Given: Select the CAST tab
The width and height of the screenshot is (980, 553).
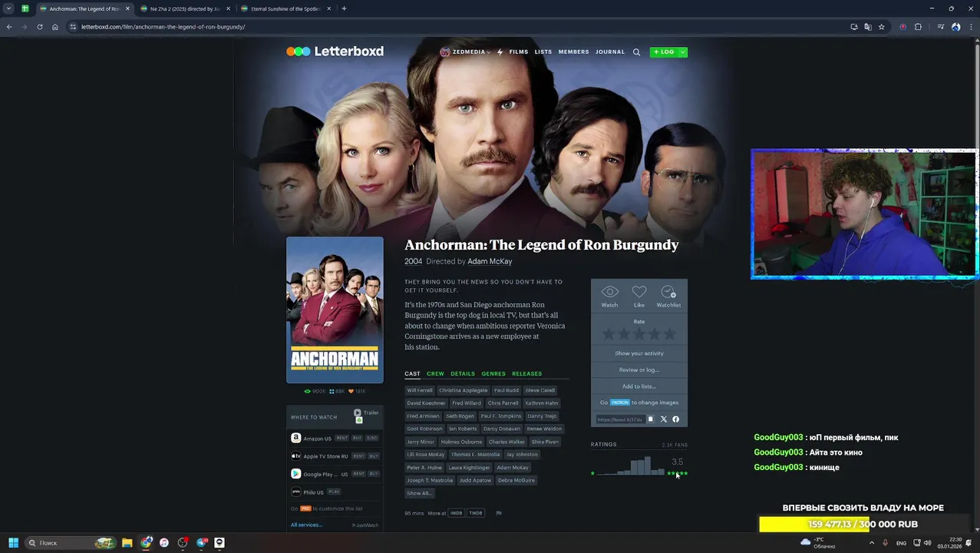Looking at the screenshot, I should [413, 374].
